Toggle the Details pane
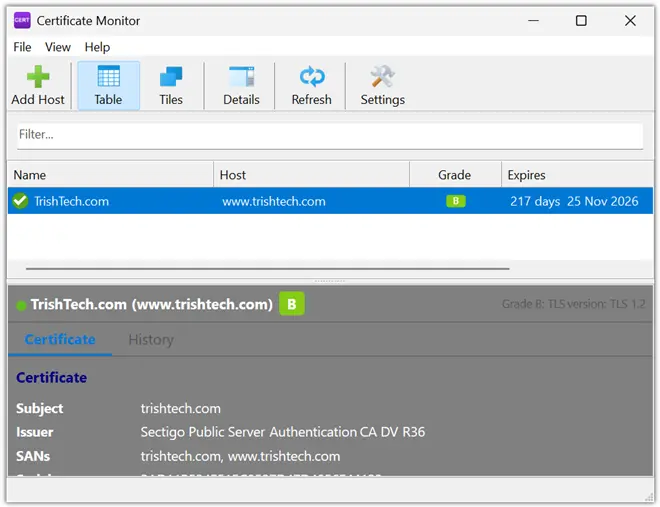 (241, 86)
